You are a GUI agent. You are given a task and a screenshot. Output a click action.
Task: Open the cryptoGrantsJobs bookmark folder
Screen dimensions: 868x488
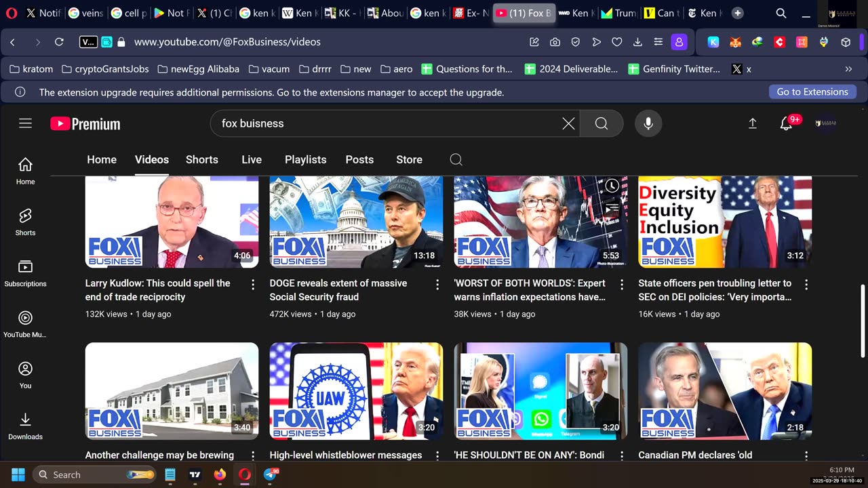pos(105,69)
